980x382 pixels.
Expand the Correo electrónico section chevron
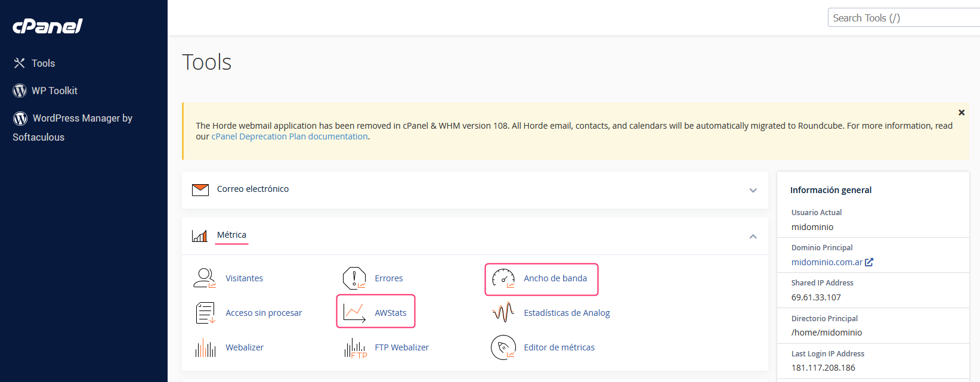coord(753,190)
